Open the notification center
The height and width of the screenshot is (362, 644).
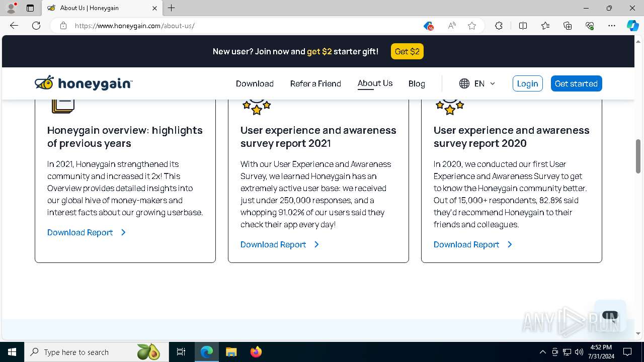pos(627,352)
